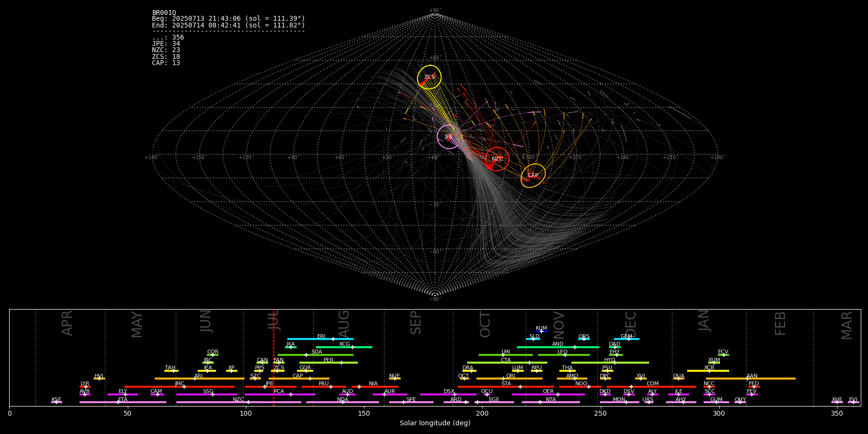Viewport: 868px width, 434px height.
Task: Click the 150 tick label on x-axis
Action: 364,414
